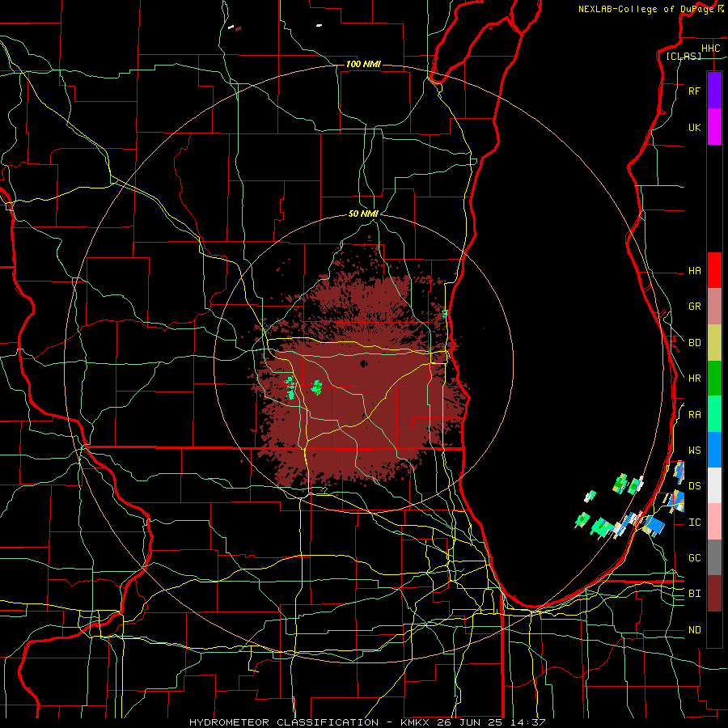The image size is (728, 728).
Task: Click the HHC product label
Action: 710,49
